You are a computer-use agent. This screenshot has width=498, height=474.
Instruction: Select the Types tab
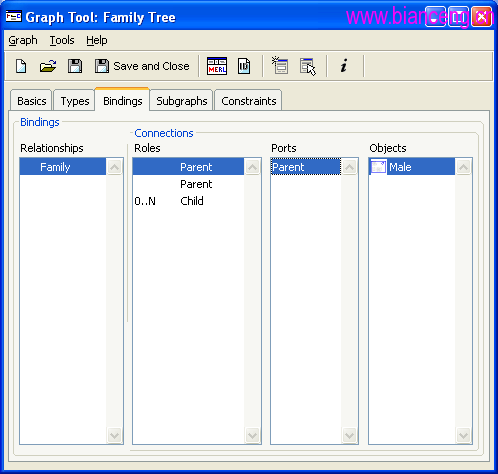pos(75,101)
